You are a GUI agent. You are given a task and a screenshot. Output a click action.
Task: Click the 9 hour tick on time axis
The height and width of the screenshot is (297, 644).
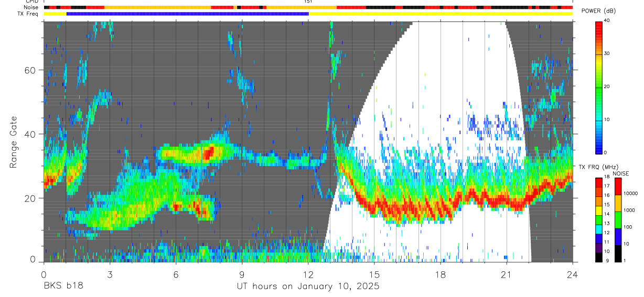click(x=242, y=274)
